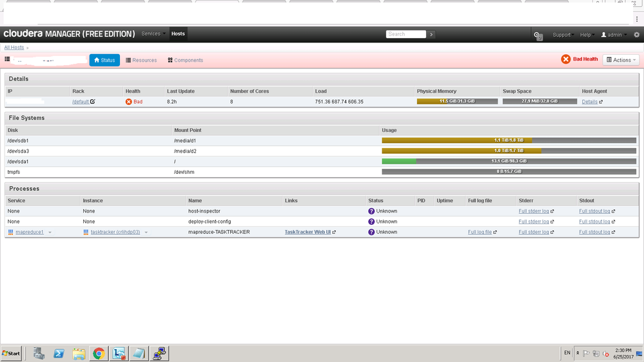Open Server Manager from the taskbar
The height and width of the screenshot is (362, 644).
pos(39,354)
